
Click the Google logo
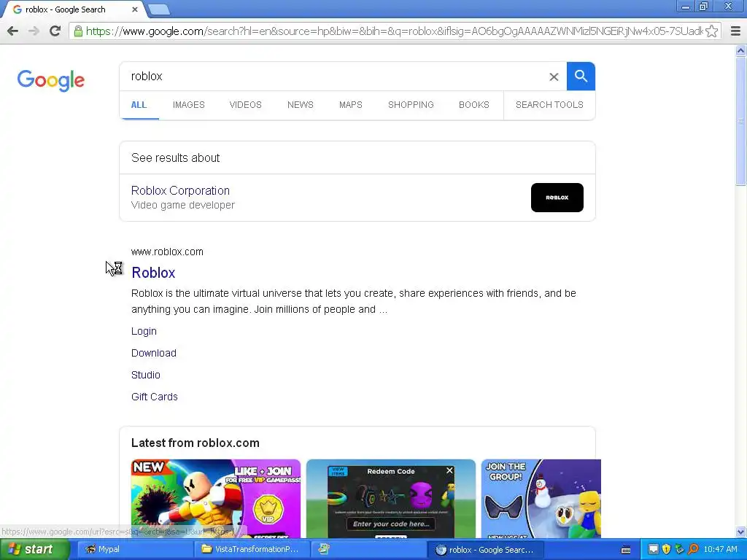pyautogui.click(x=51, y=80)
